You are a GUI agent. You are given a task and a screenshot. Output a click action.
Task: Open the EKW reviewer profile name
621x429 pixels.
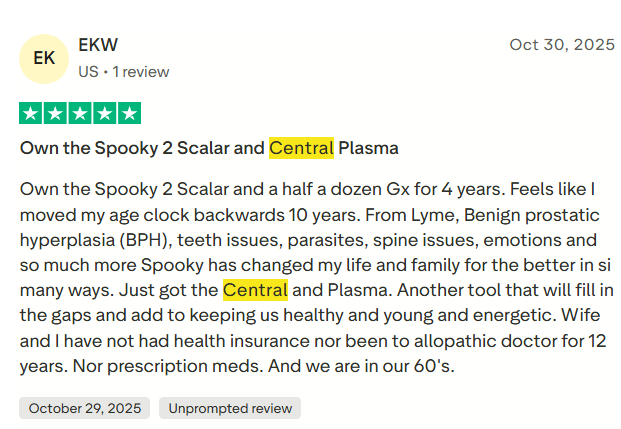pyautogui.click(x=98, y=46)
